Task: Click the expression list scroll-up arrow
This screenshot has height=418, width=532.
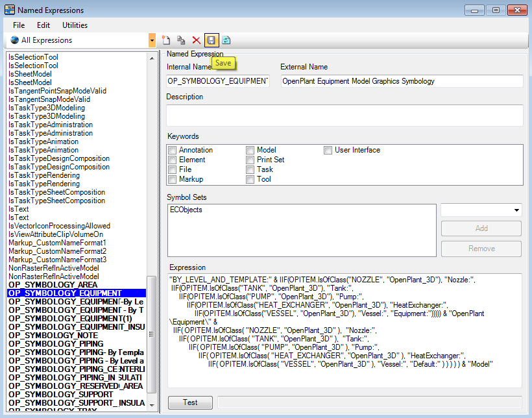Action: tap(152, 58)
